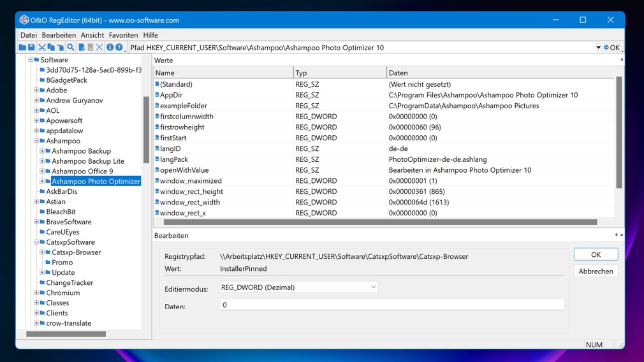Click the tree horizontal scrollbar
This screenshot has width=644, height=362.
tap(66, 334)
